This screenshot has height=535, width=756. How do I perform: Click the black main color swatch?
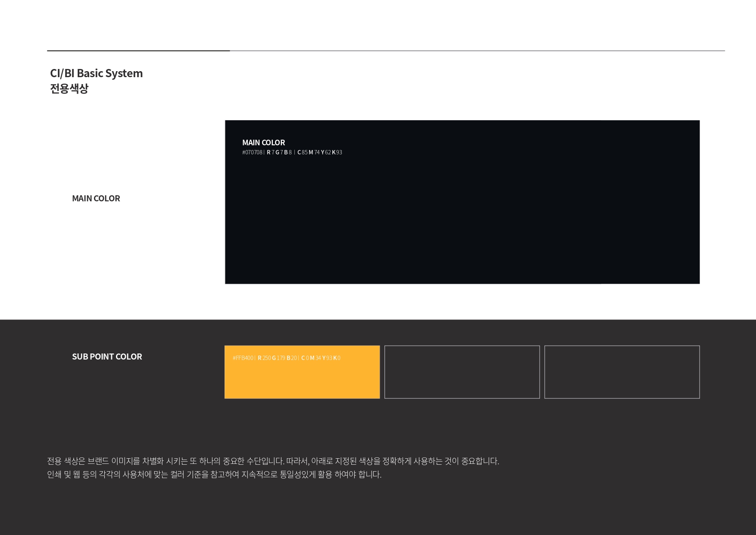pos(462,216)
